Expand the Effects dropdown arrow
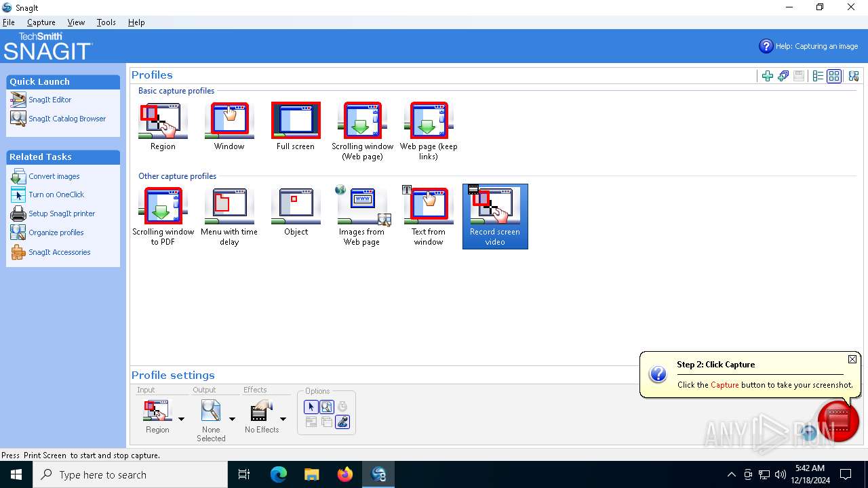The image size is (868, 488). (283, 419)
